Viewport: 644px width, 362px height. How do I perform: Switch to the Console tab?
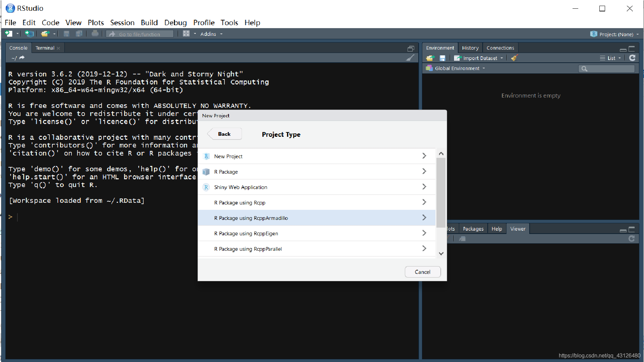[18, 48]
